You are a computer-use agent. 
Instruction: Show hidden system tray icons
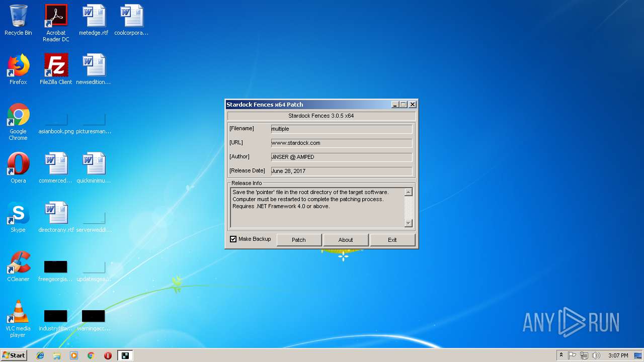(x=561, y=355)
